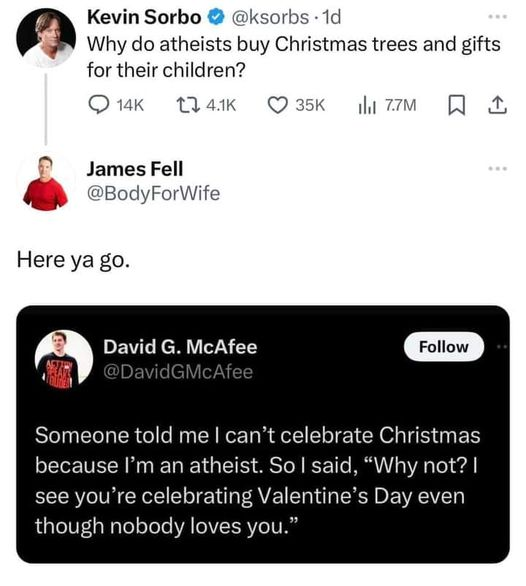This screenshot has width=526, height=586.
Task: Click the @DavidGMcAfee handle
Action: coord(178,372)
